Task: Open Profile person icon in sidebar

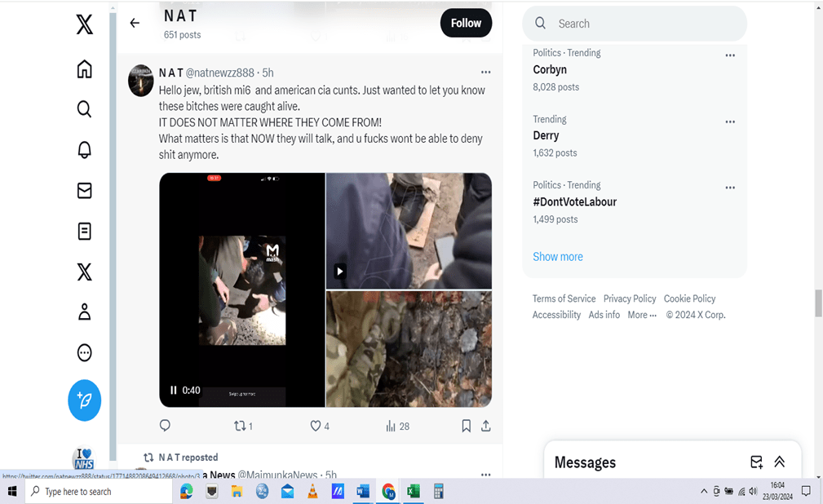Action: (84, 312)
